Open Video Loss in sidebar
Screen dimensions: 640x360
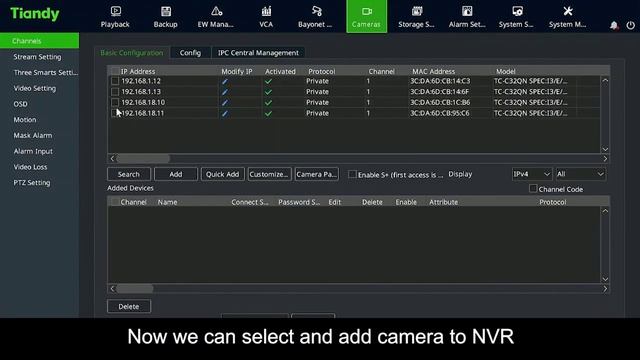pyautogui.click(x=30, y=167)
